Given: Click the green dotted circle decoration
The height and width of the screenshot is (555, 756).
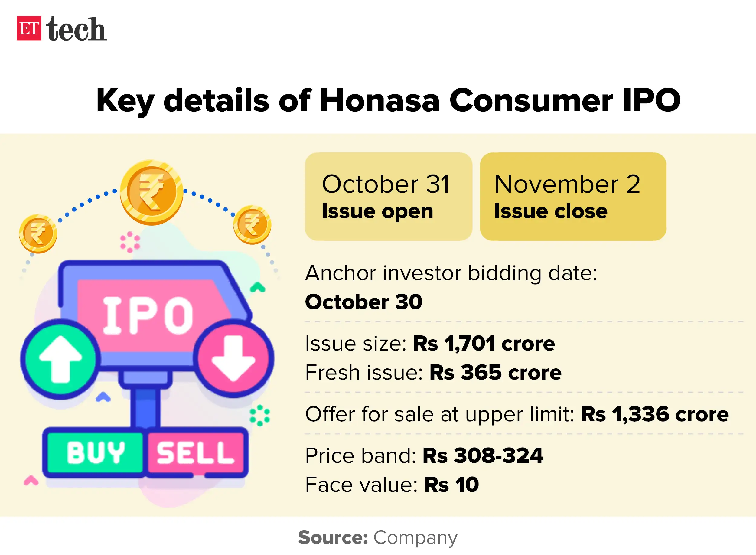Looking at the screenshot, I should tap(260, 416).
